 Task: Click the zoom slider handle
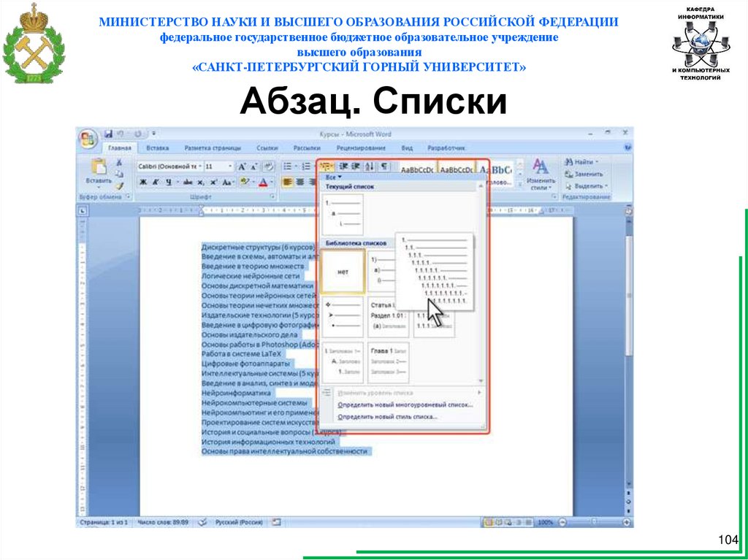pos(595,522)
